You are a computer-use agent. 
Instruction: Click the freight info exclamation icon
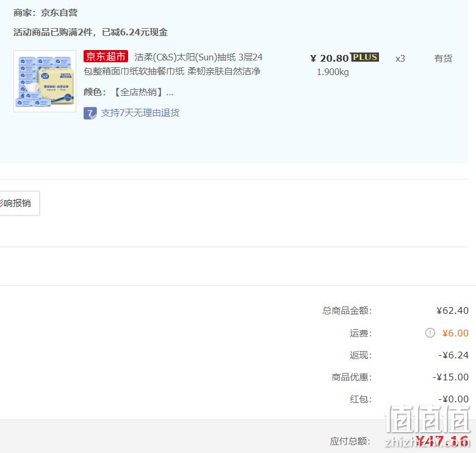point(430,333)
